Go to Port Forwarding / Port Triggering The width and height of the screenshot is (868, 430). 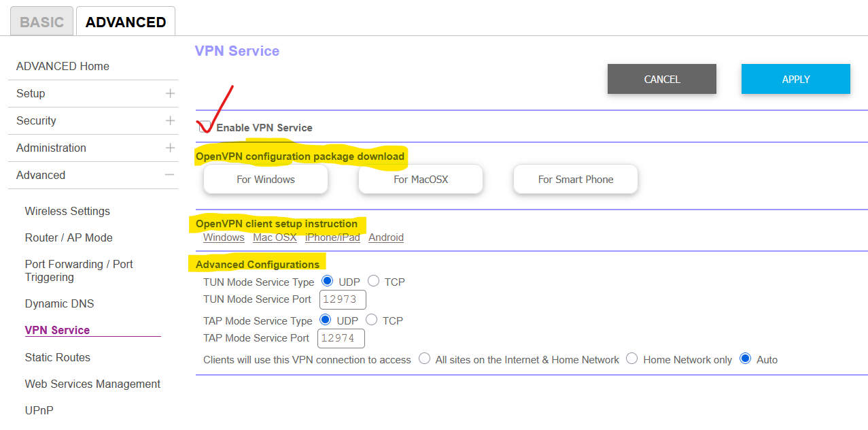point(79,270)
